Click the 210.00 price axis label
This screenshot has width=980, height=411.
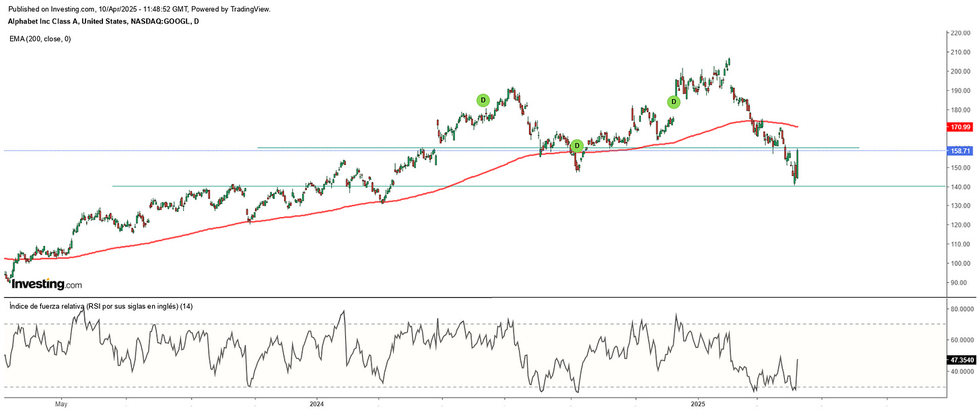coord(960,52)
